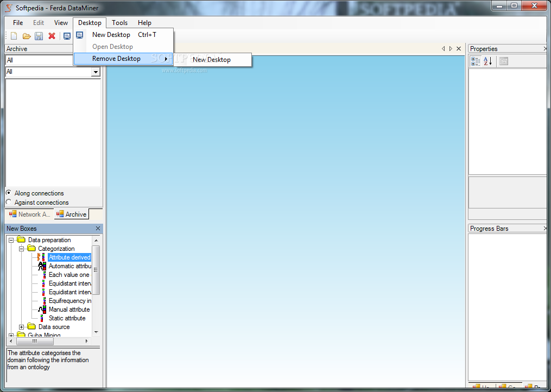Screen dimensions: 551x392
Task: Click the Open project folder icon
Action: point(27,36)
